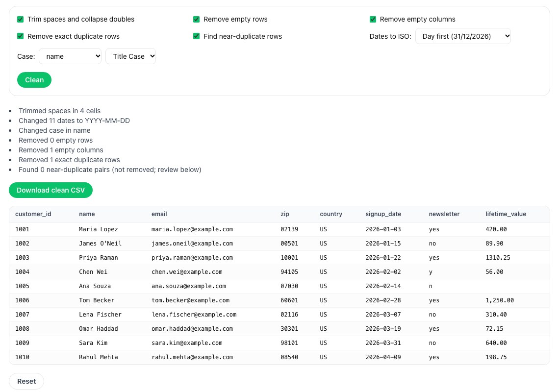Click Omar Haddad name cell

click(x=99, y=329)
